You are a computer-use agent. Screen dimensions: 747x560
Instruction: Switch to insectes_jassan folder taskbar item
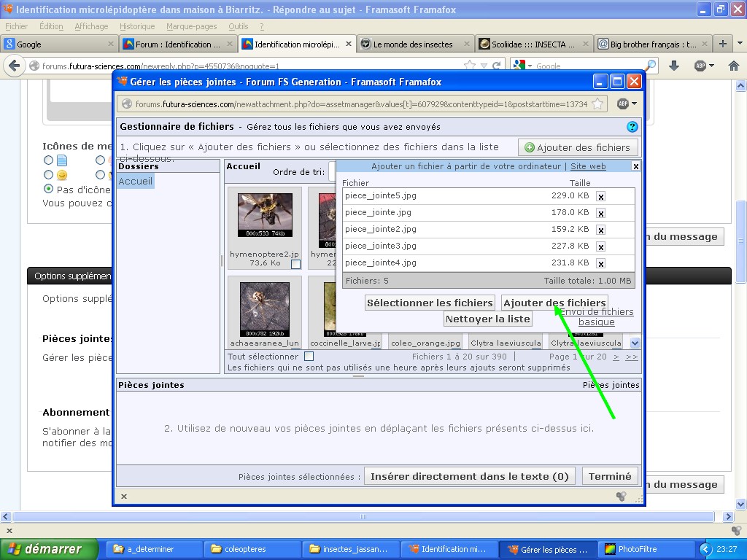pos(351,549)
